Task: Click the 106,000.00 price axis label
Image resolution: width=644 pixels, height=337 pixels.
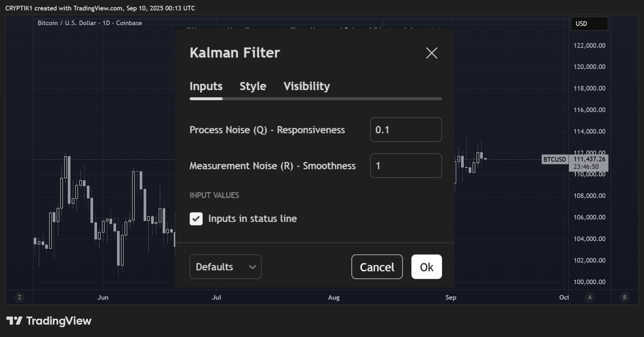Action: [589, 217]
